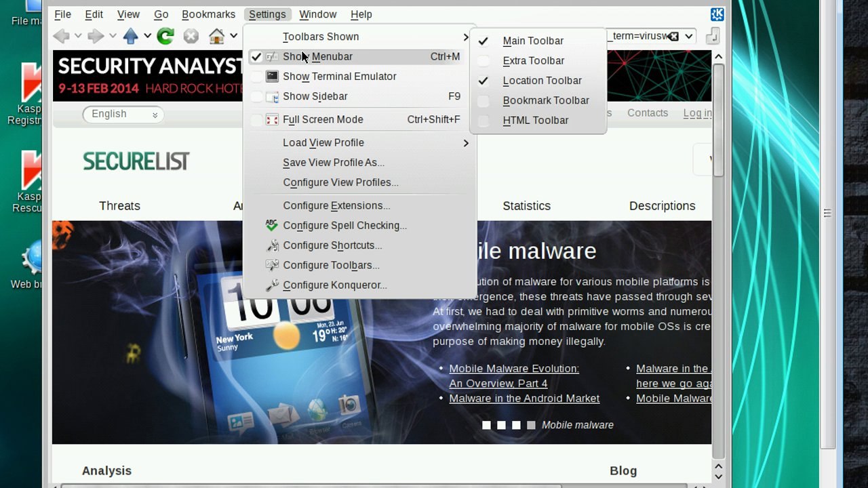
Task: Toggle Show Menubar checkbox
Action: pos(256,57)
